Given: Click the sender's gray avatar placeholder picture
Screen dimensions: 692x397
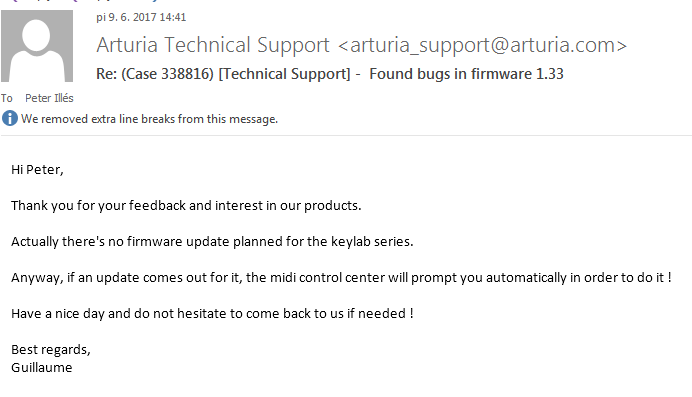Looking at the screenshot, I should tap(37, 46).
